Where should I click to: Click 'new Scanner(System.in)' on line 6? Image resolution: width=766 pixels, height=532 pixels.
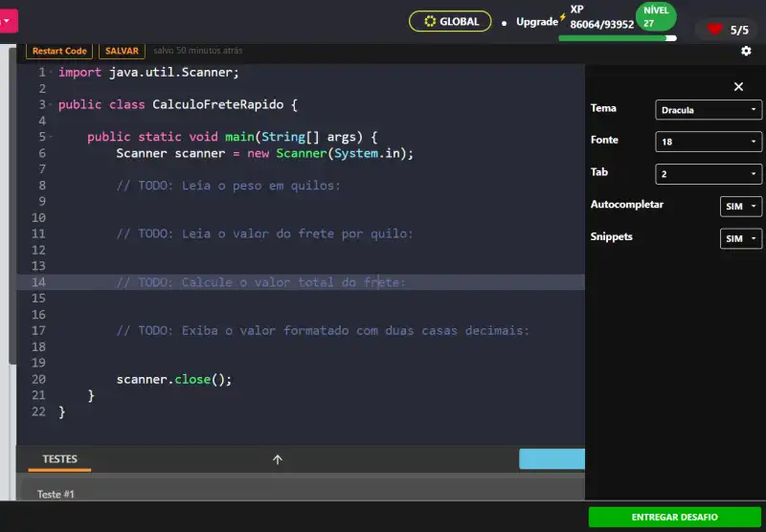pos(328,153)
